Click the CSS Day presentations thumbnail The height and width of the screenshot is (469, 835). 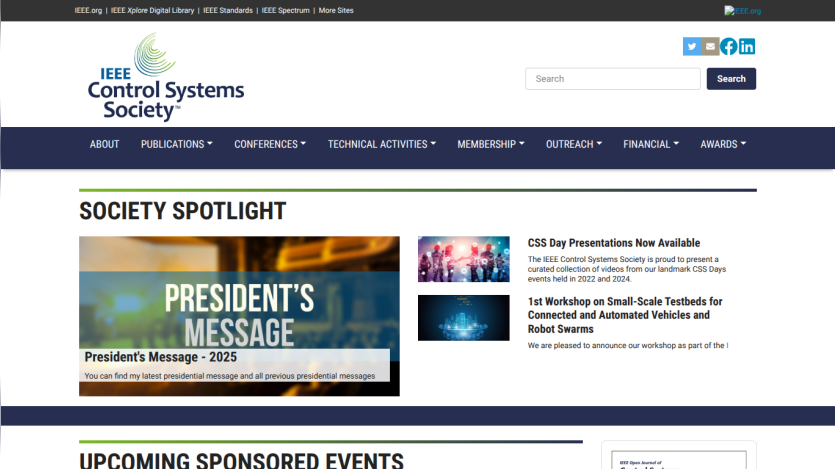[x=463, y=259]
